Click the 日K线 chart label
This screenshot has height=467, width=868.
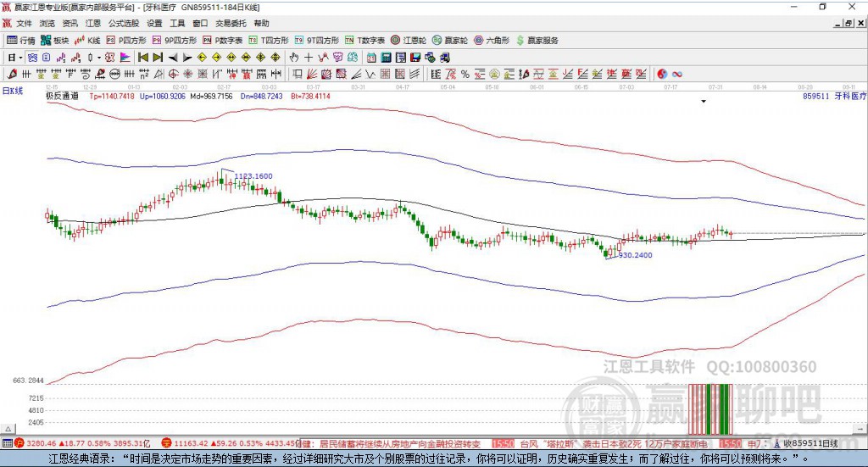point(13,91)
